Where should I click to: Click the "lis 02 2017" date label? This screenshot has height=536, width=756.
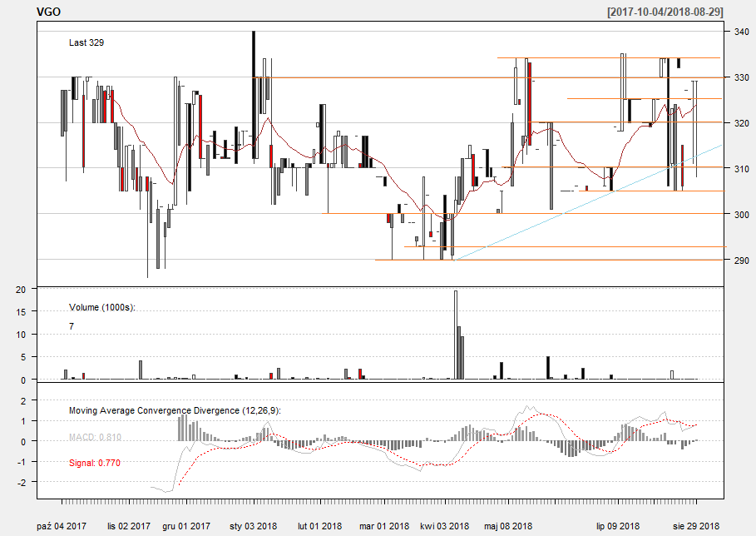pyautogui.click(x=129, y=526)
